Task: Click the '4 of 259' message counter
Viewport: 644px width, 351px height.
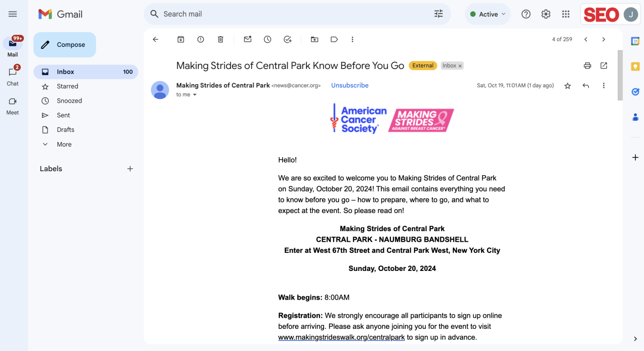Action: click(x=562, y=39)
